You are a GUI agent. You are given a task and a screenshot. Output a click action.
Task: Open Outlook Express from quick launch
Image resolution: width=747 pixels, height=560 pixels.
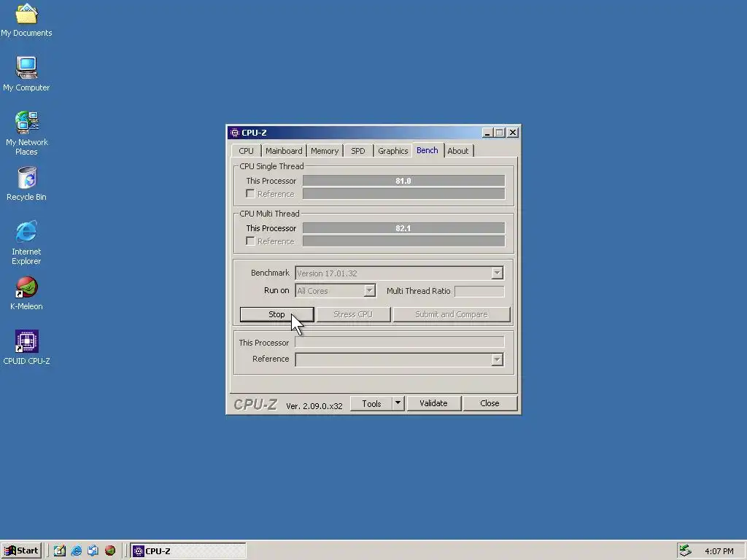pyautogui.click(x=93, y=551)
